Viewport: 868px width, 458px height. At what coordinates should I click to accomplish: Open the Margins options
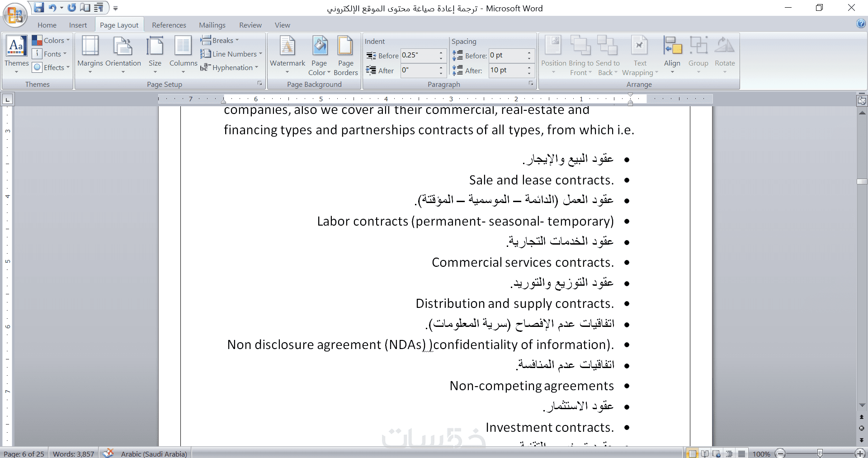(x=90, y=55)
